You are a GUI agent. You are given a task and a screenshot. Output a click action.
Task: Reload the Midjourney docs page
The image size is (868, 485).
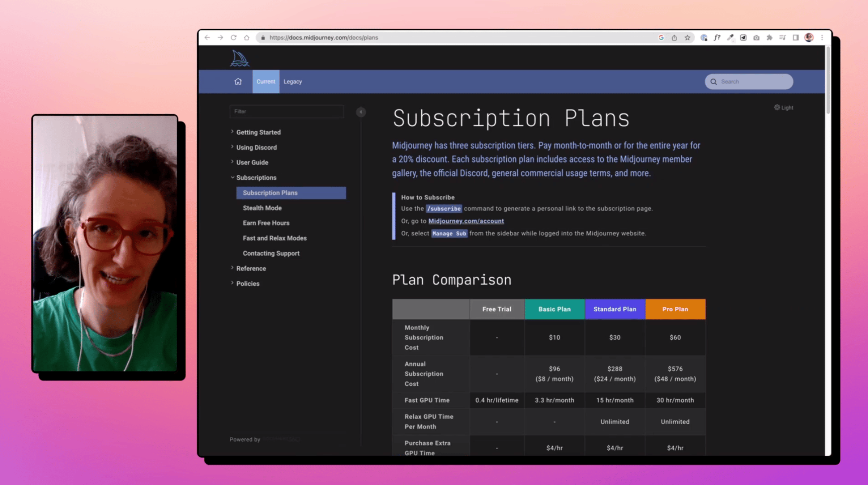(234, 38)
